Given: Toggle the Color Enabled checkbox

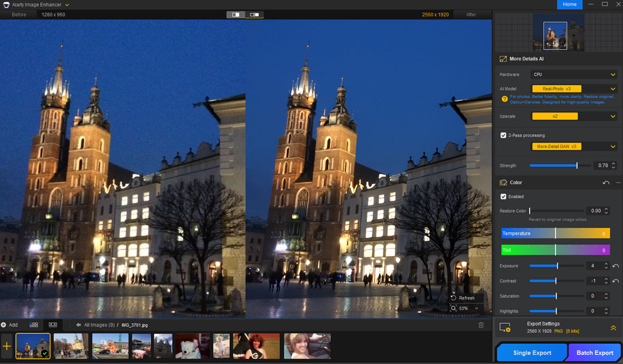Looking at the screenshot, I should (503, 196).
